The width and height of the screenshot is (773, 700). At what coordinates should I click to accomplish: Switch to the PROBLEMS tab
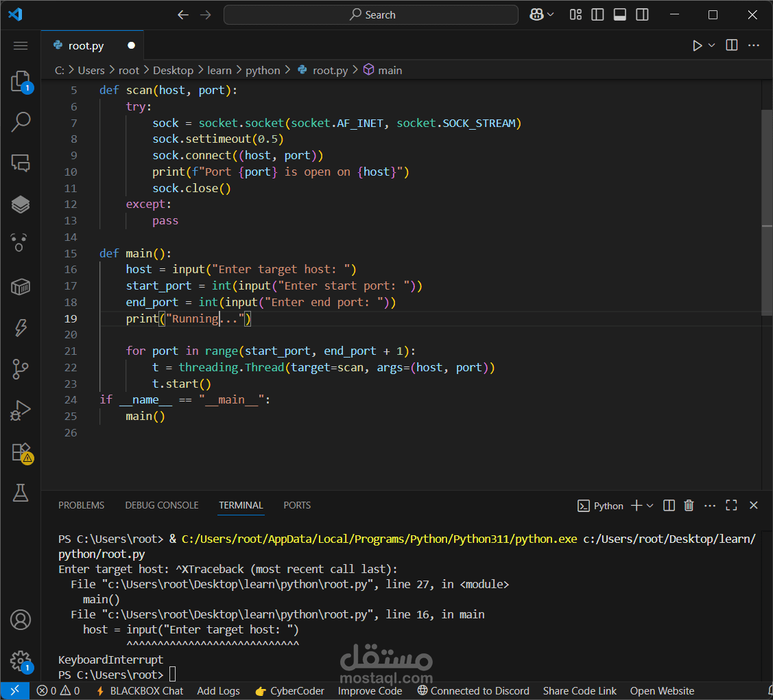point(82,506)
